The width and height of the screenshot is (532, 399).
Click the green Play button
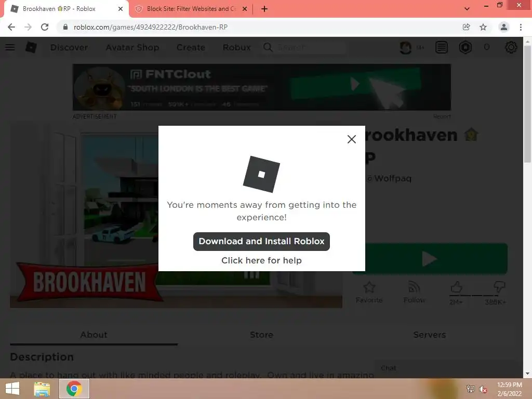[x=430, y=259]
